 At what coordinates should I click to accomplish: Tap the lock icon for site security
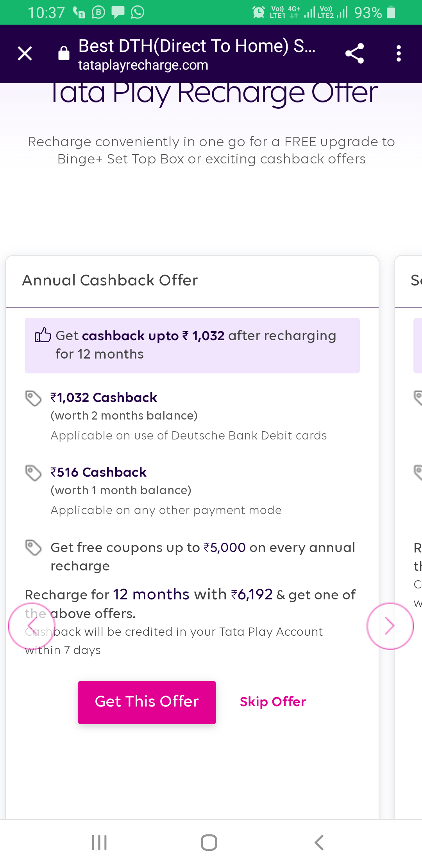click(64, 54)
